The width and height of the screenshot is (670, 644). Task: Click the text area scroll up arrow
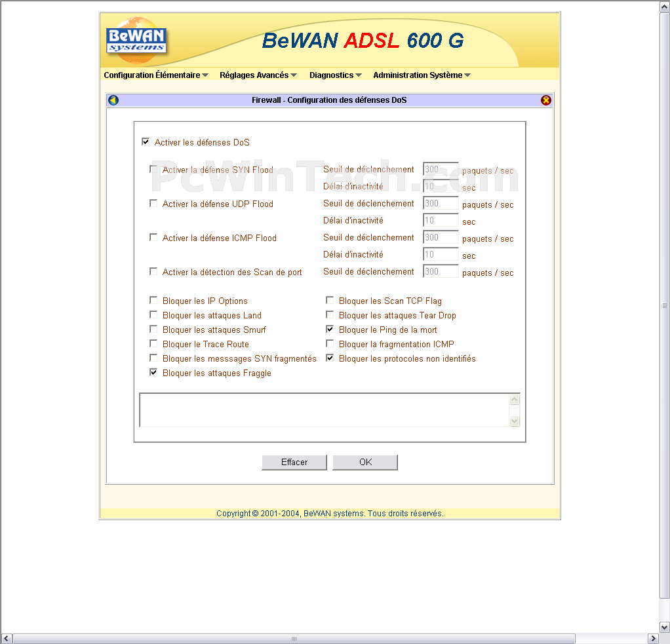(x=515, y=399)
